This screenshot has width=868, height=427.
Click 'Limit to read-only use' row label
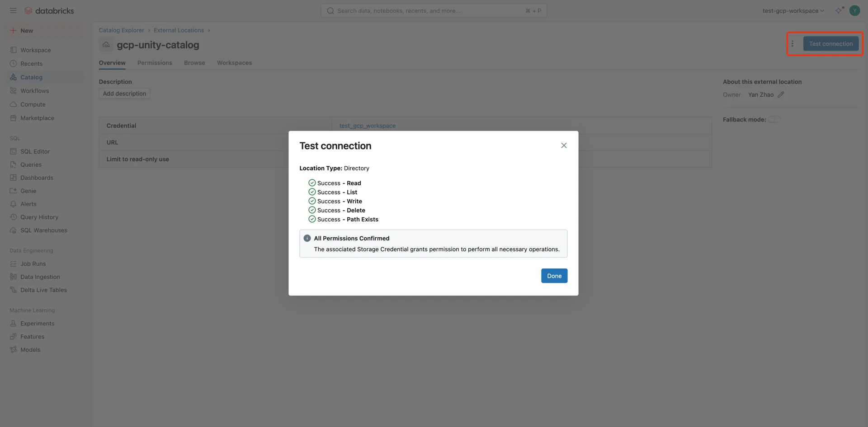(138, 159)
